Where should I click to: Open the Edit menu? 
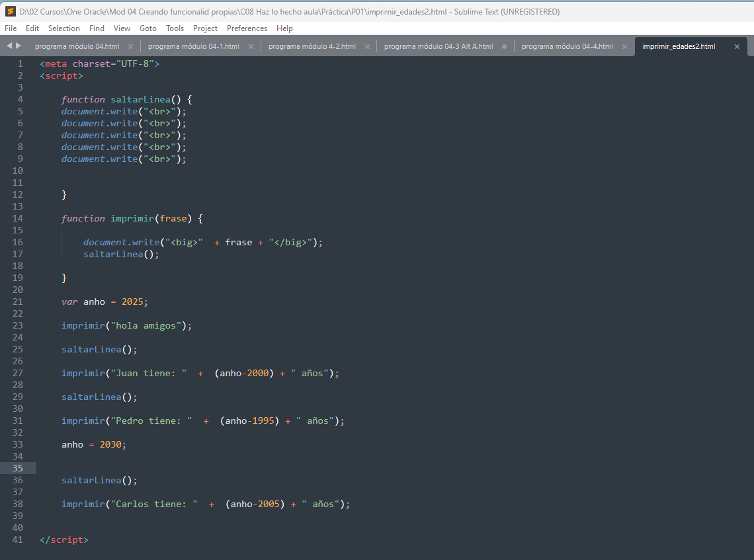(x=32, y=28)
